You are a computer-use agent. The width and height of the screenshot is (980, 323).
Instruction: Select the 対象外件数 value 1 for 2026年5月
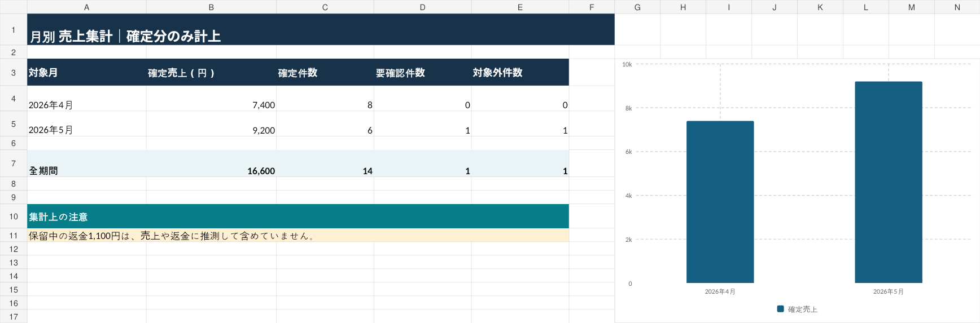[520, 124]
